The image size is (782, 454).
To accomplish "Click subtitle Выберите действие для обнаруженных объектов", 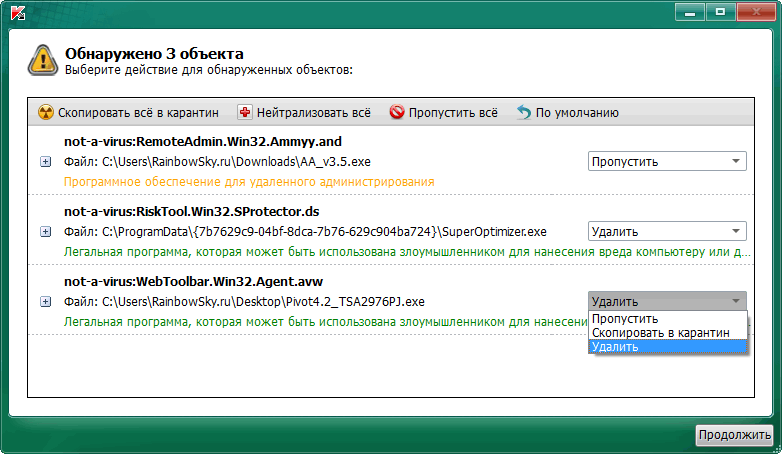I will (x=208, y=70).
